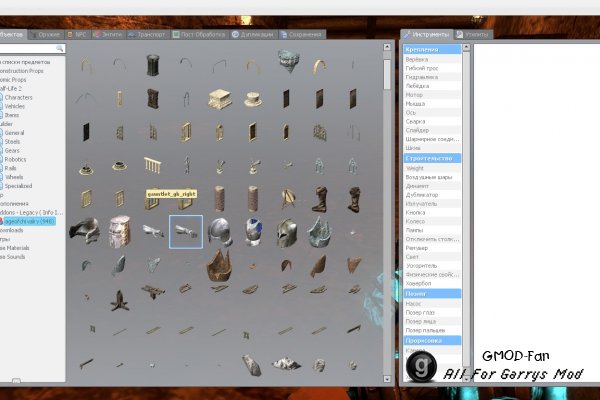
Task: Open the Пост Обработка tab
Action: 199,34
